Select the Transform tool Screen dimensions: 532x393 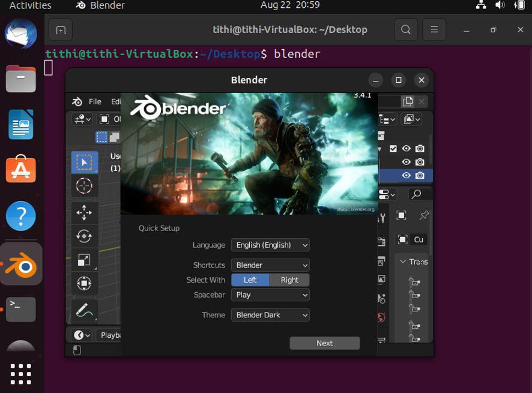pyautogui.click(x=84, y=283)
